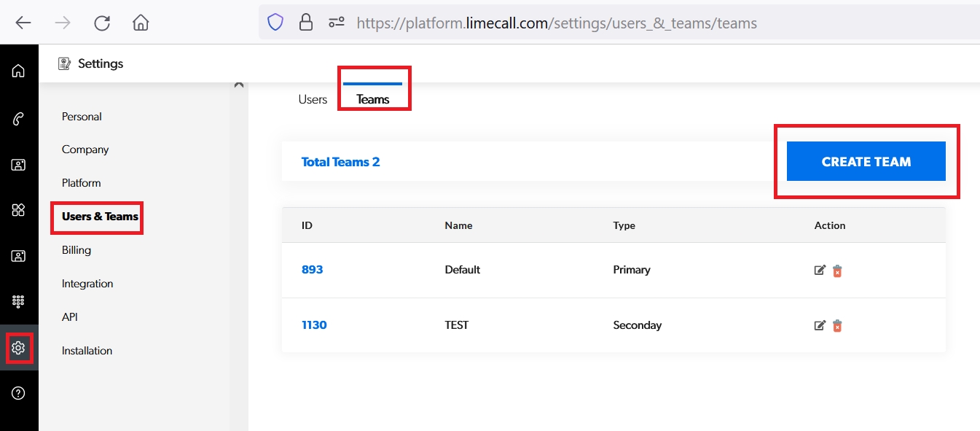Edit the Default team
Screen dimensions: 980x431
coord(820,271)
